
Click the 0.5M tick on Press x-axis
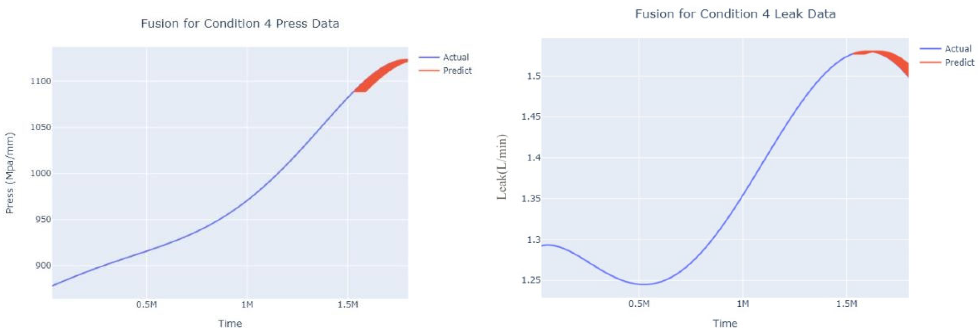[x=147, y=305]
